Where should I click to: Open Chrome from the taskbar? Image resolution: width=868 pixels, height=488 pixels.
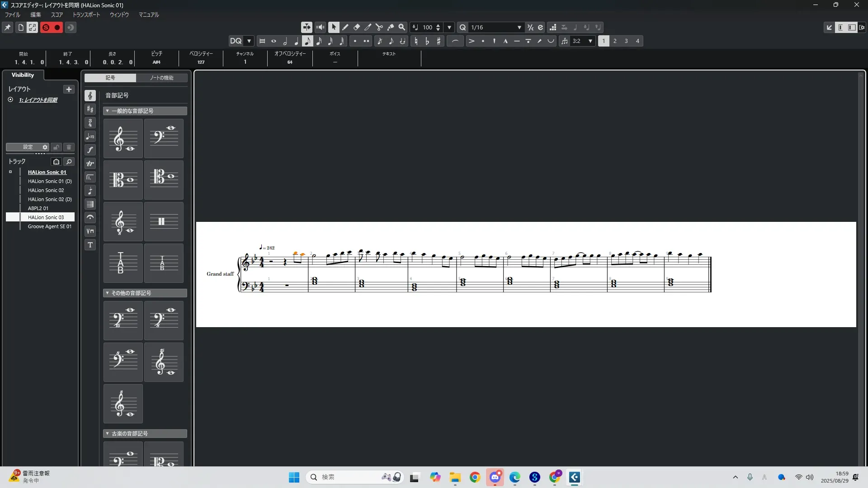point(475,477)
